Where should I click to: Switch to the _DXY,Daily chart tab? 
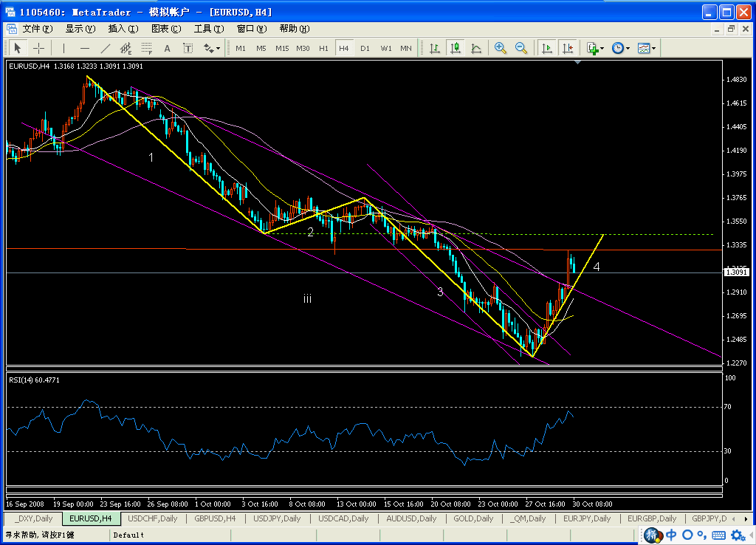click(x=33, y=519)
